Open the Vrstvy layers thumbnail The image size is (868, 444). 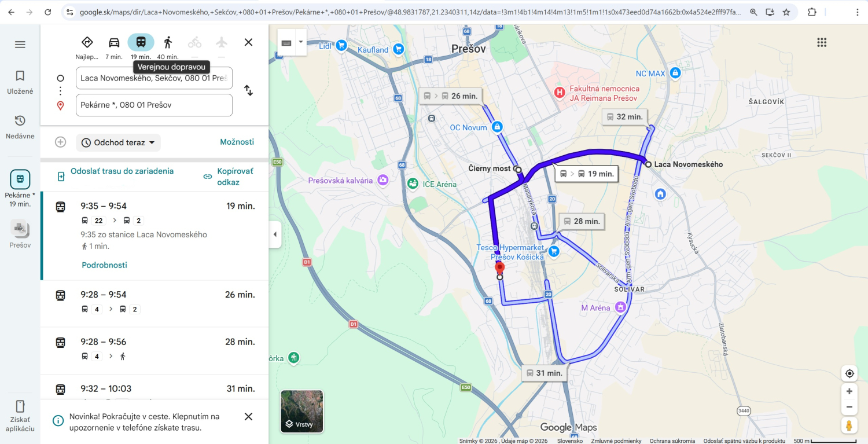click(302, 411)
